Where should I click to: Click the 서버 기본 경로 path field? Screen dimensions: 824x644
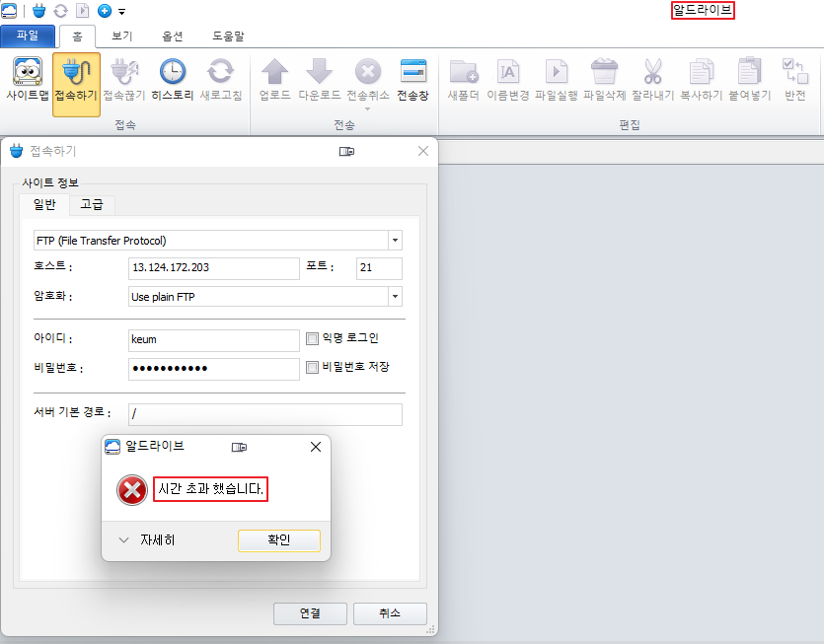(x=265, y=414)
